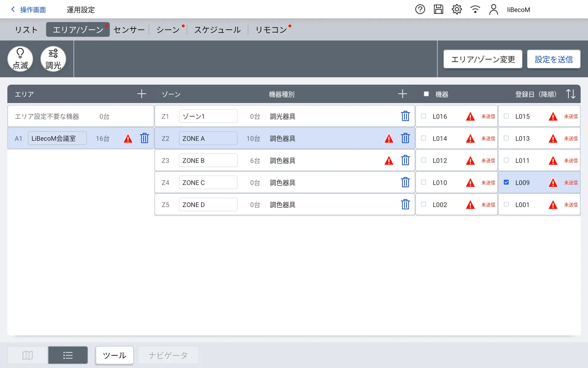The height and width of the screenshot is (368, 588).
Task: Click the ZONE C name input field
Action: coord(208,182)
